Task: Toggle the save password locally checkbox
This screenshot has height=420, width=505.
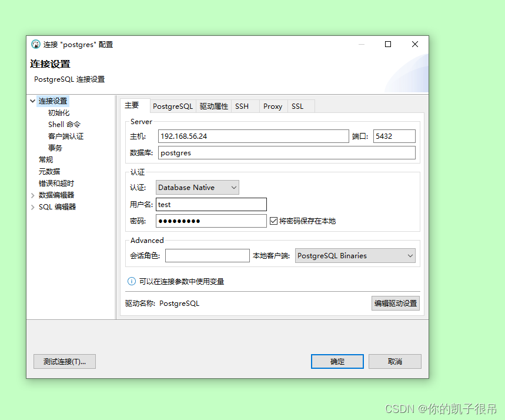Action: click(x=273, y=221)
